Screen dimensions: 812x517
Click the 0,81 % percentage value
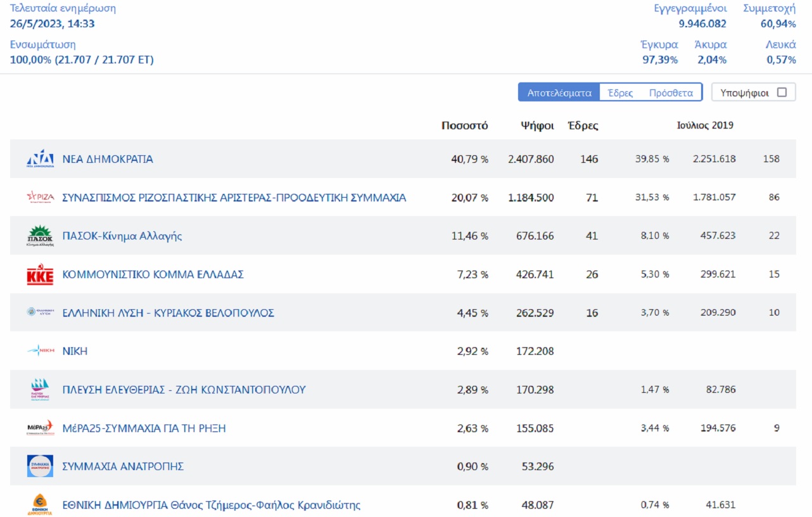[473, 506]
